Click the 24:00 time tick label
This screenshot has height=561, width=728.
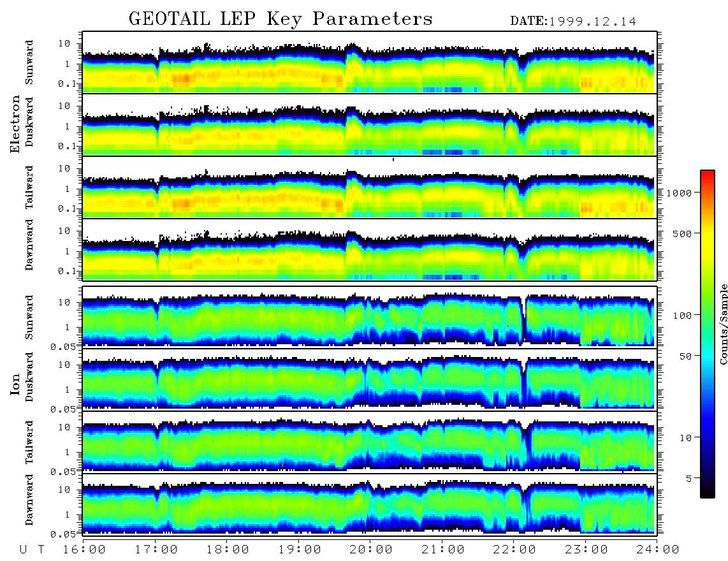tap(658, 550)
